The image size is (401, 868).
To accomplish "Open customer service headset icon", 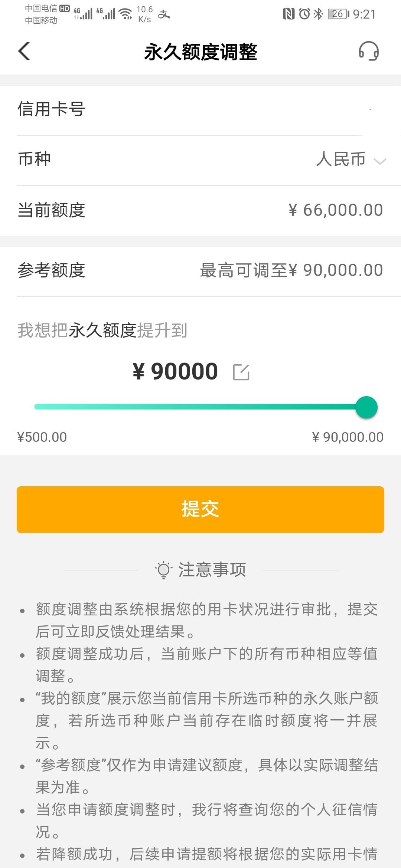I will [x=368, y=51].
